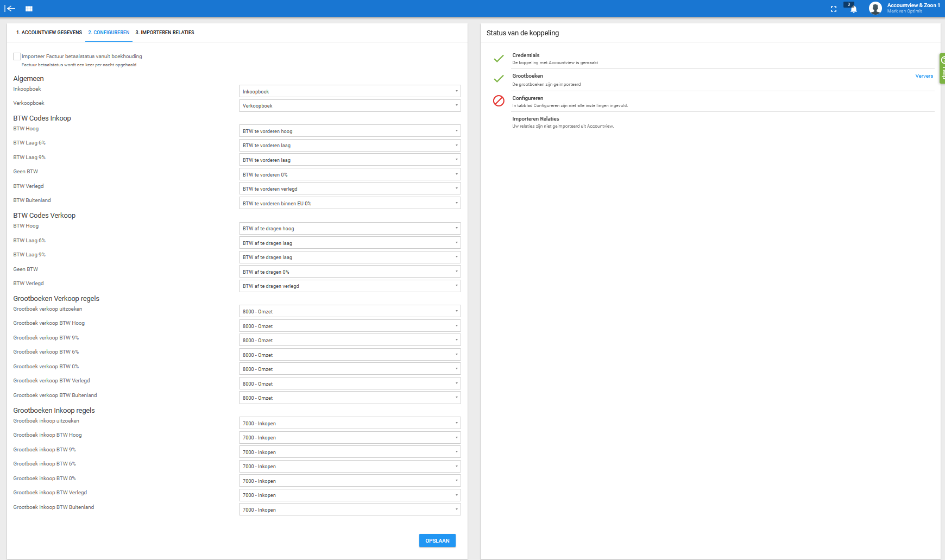
Task: Toggle fullscreen mode icon
Action: coord(834,9)
